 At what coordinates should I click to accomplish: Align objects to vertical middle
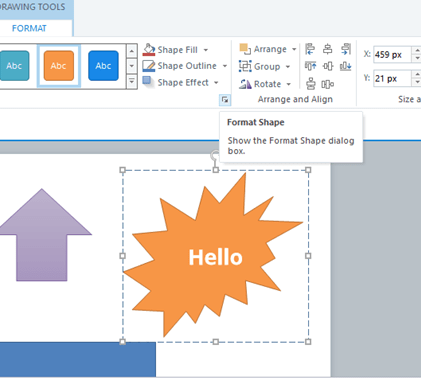[328, 66]
